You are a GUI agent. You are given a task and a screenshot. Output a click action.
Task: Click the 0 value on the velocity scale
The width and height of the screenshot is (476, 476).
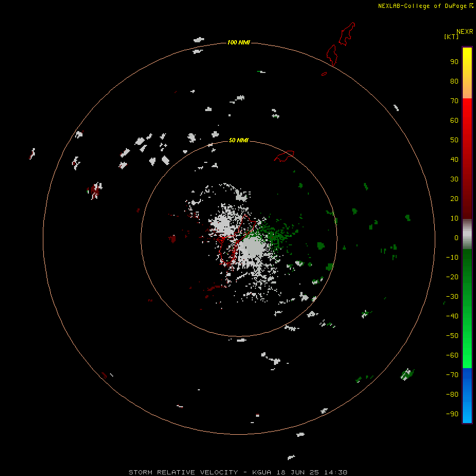[456, 237]
